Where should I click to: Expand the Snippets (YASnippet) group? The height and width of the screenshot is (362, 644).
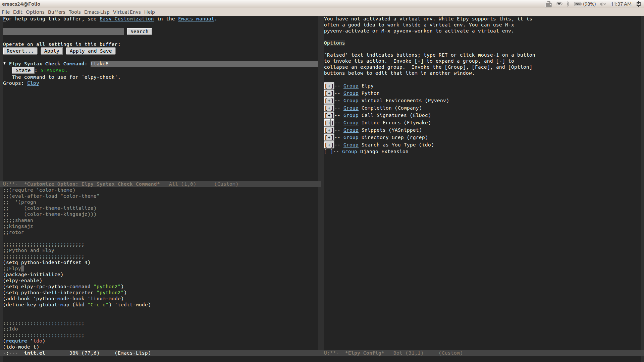click(x=329, y=130)
